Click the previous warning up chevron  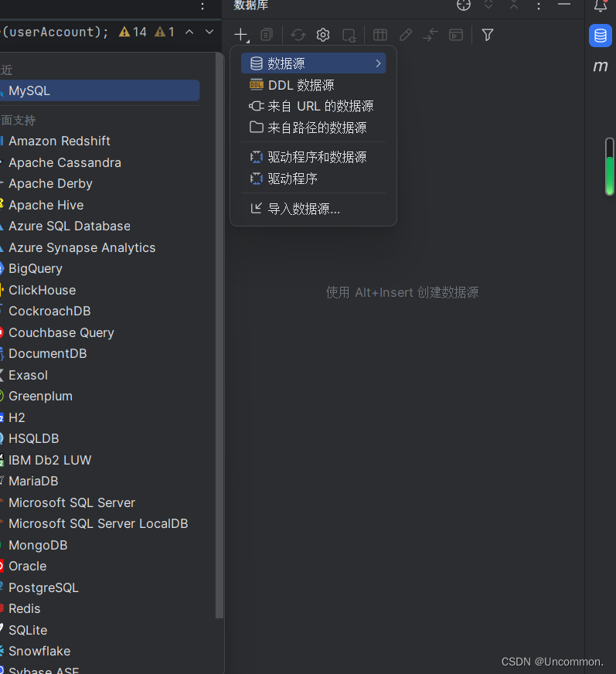point(189,32)
